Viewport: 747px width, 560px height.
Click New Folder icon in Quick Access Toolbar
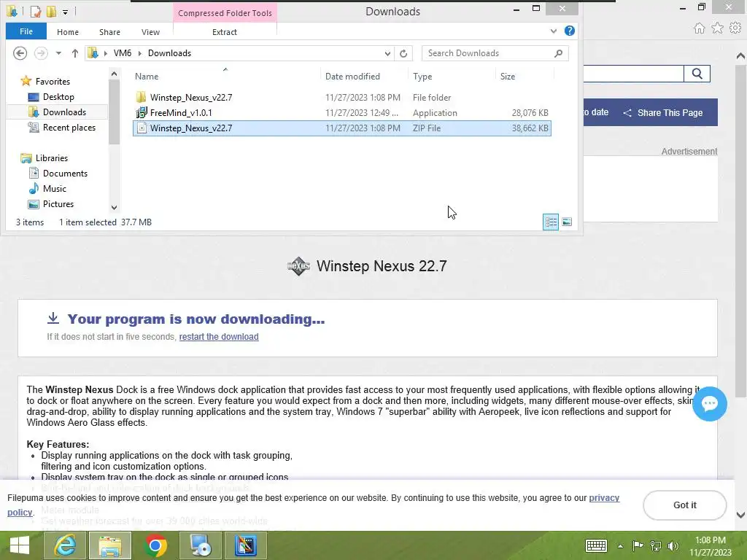pos(51,12)
